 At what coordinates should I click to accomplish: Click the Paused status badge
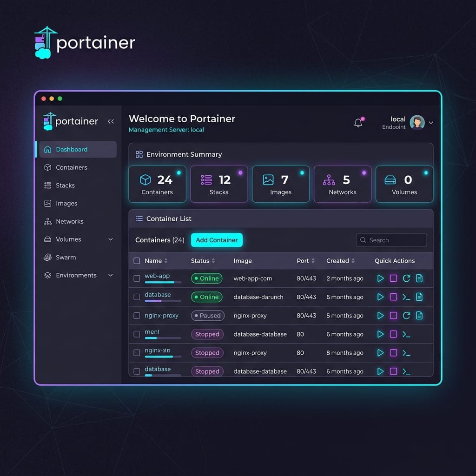tap(208, 316)
